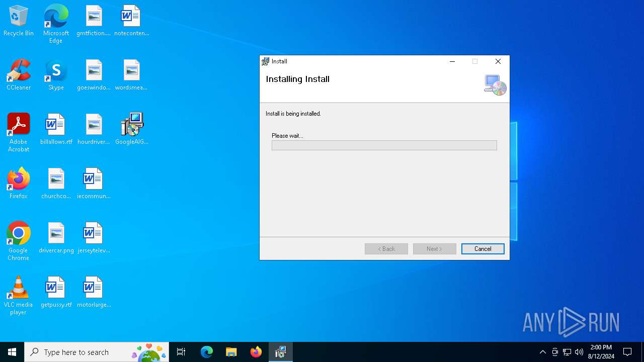Click the tray icon beside the chevron
This screenshot has height=362, width=644.
click(555, 352)
